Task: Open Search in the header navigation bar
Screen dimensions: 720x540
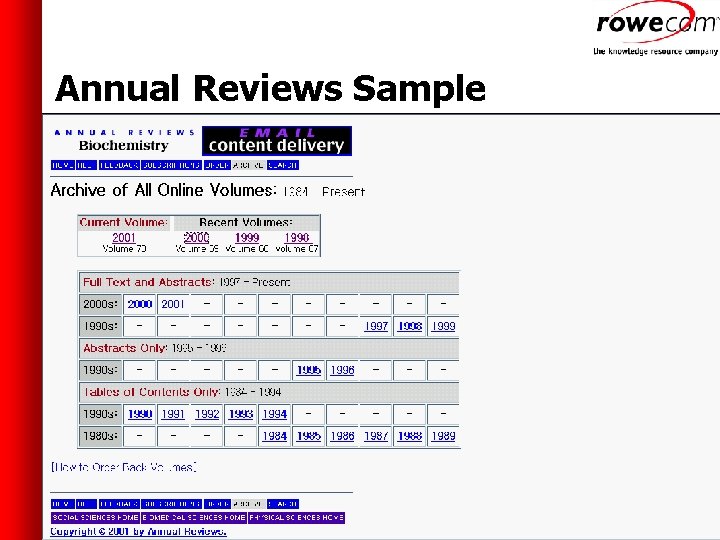Action: click(x=283, y=165)
